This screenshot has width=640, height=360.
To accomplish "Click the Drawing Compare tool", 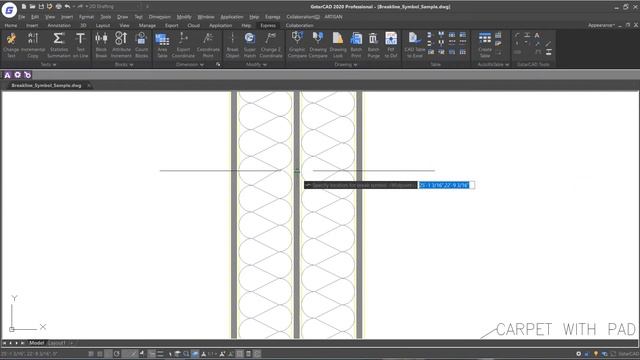I will coord(318,45).
